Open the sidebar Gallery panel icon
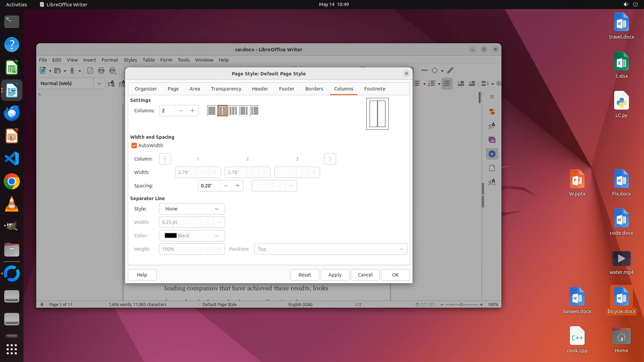Screen dimensions: 644x362 tap(492, 140)
